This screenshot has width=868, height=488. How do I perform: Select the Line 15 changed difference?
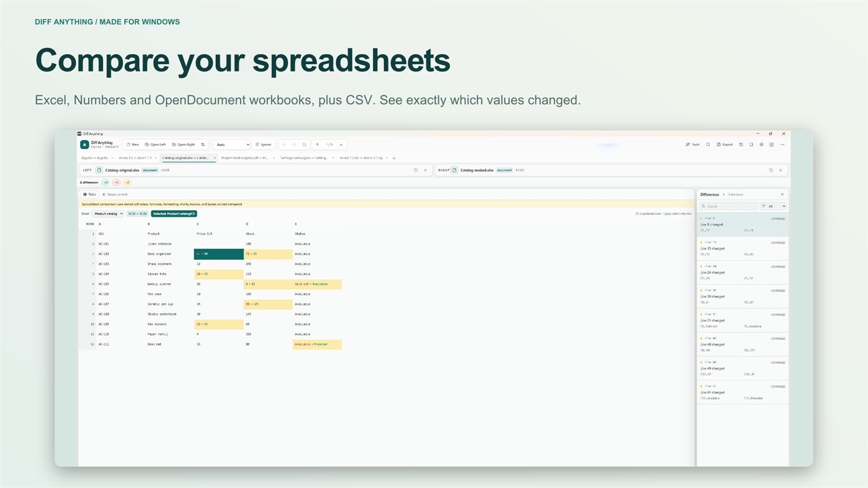tap(743, 248)
